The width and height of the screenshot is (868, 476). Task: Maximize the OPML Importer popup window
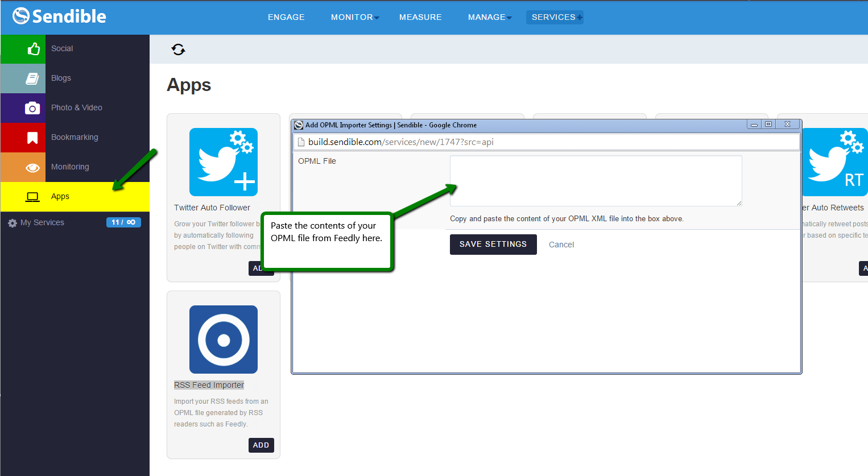[x=768, y=125]
